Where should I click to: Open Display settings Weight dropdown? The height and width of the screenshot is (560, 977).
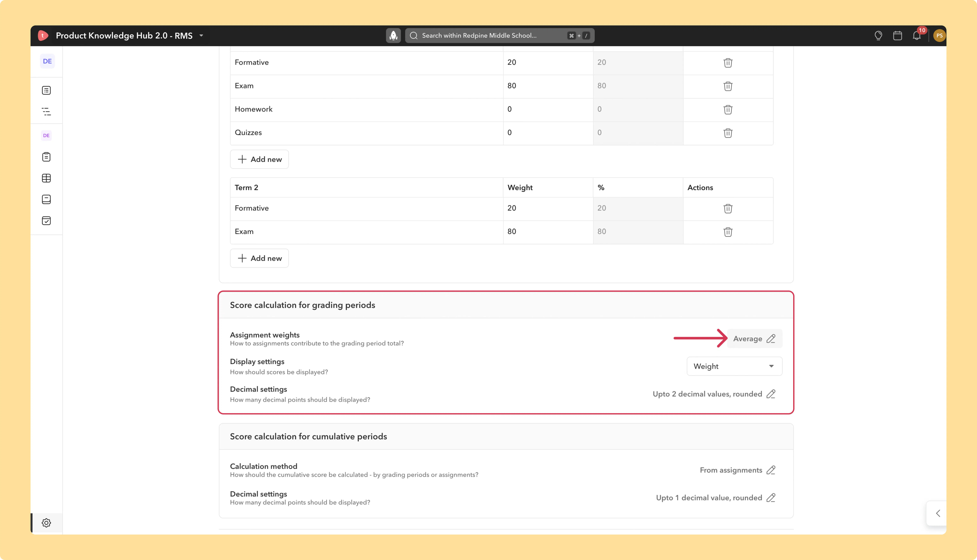pos(734,366)
